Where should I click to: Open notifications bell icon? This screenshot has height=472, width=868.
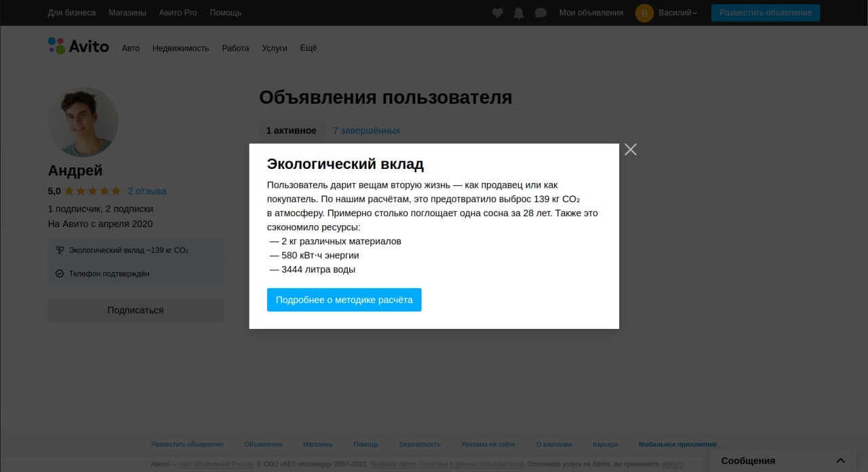pos(519,13)
